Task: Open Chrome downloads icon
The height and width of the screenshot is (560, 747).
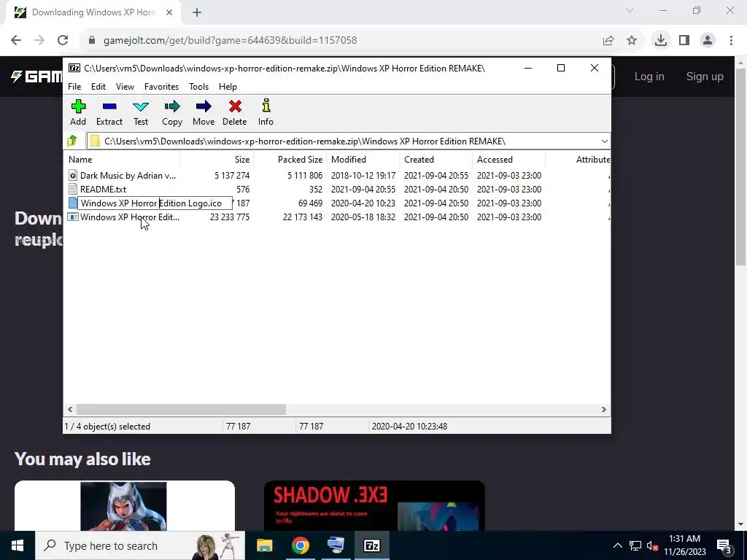Action: pyautogui.click(x=661, y=40)
